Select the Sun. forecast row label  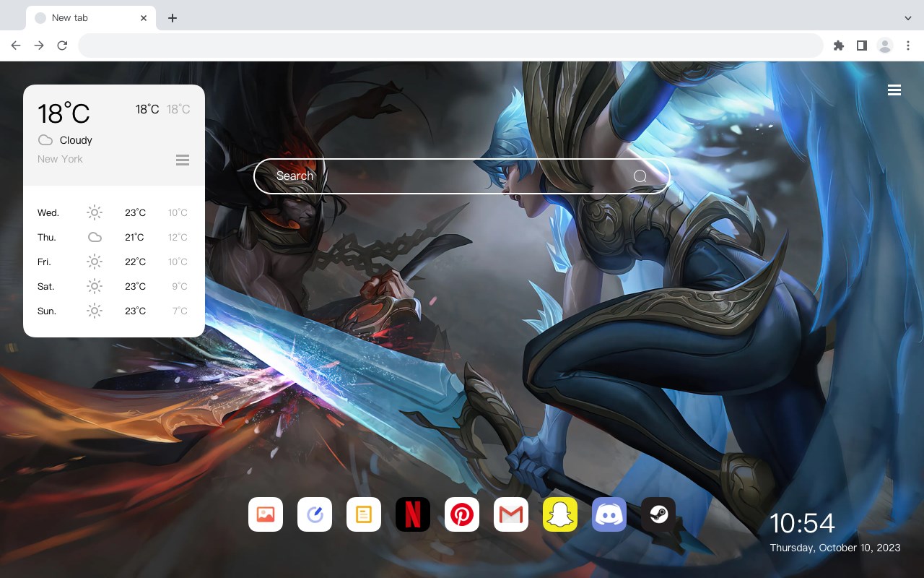click(47, 311)
